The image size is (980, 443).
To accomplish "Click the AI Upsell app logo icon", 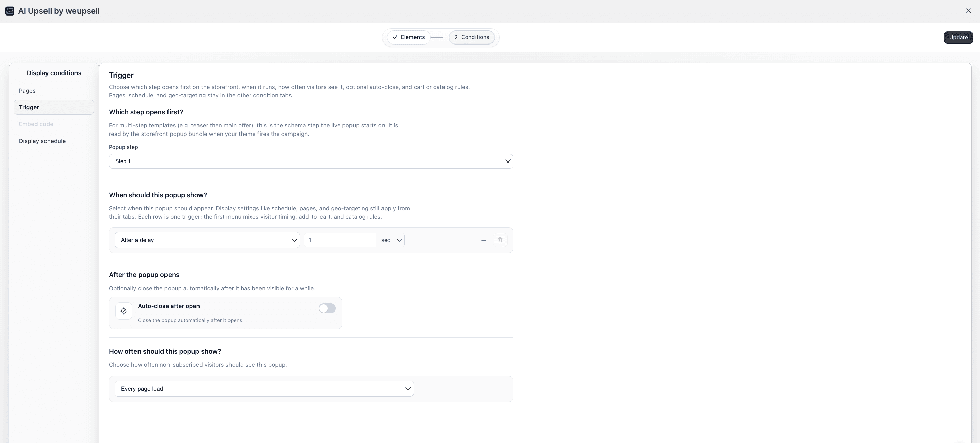I will 10,11.
